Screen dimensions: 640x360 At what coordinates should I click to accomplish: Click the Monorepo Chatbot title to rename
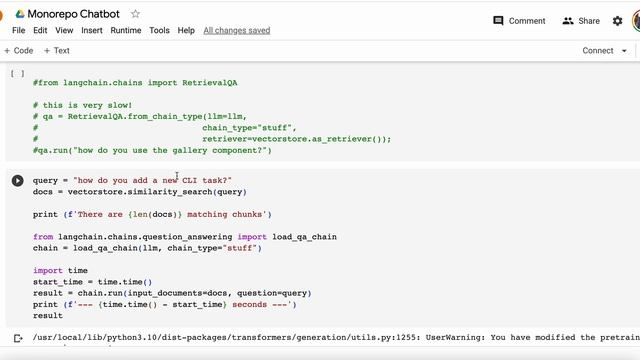coord(73,14)
